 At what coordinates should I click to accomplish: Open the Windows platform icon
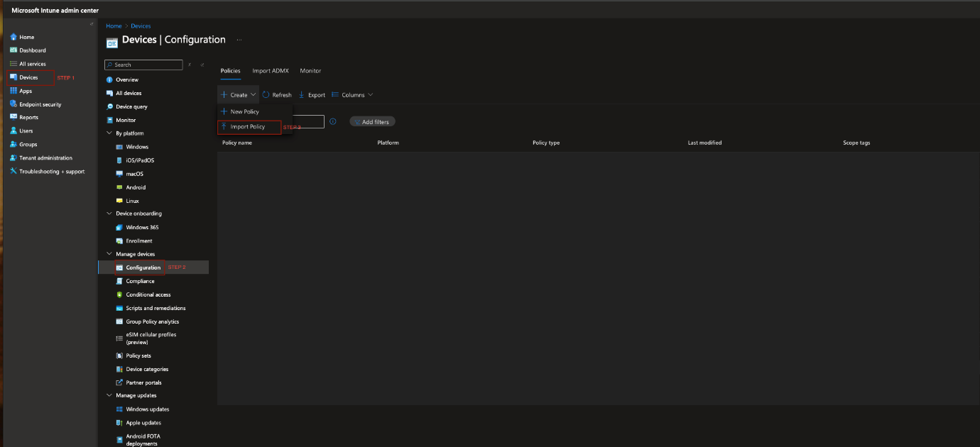[119, 147]
